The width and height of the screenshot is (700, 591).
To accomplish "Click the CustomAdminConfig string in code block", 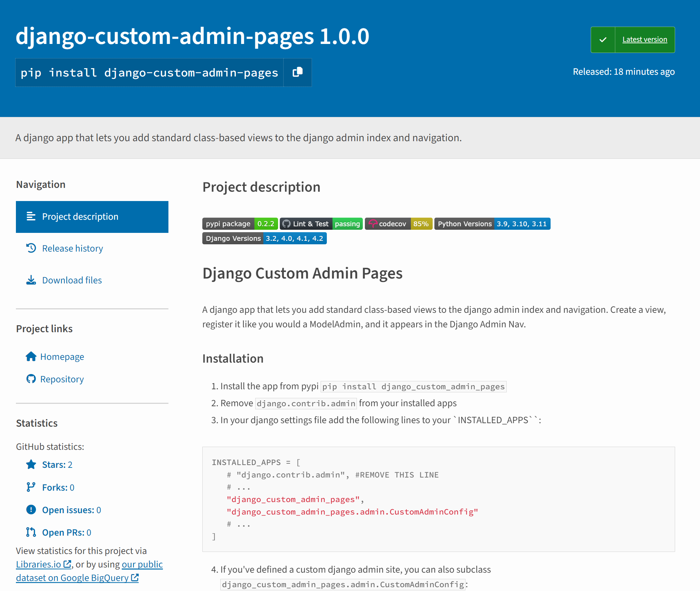I will tap(352, 512).
